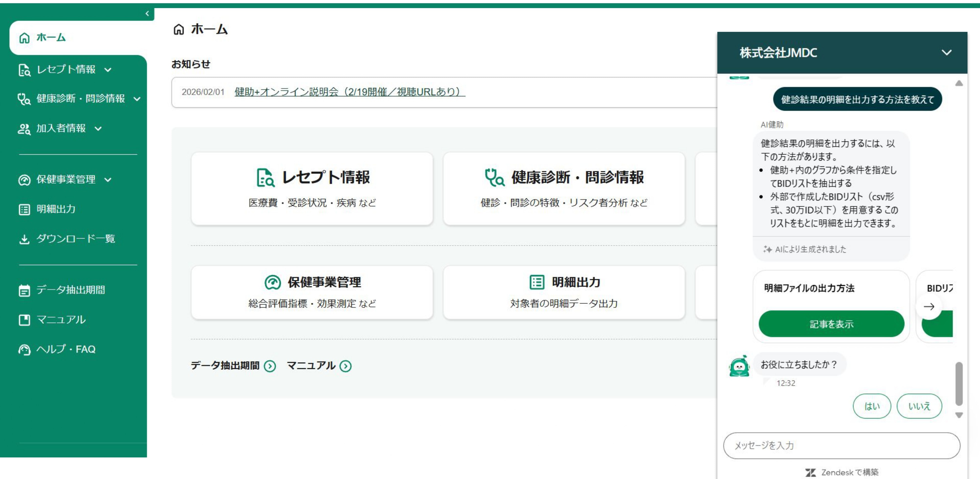Expand the 加入者情報 sidebar menu
980x479 pixels.
point(98,129)
